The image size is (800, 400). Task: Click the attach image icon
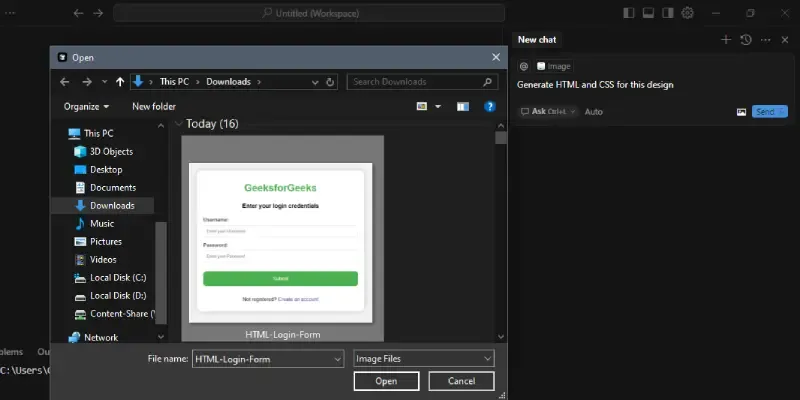pos(741,112)
